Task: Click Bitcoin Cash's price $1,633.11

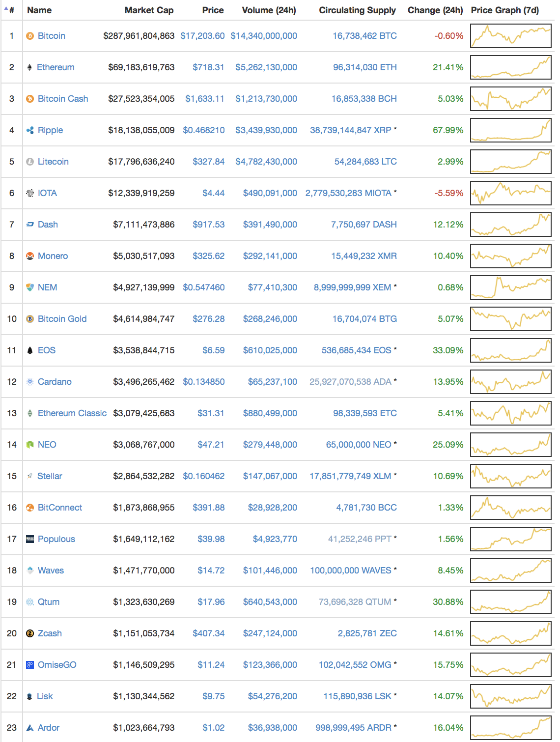Action: pyautogui.click(x=205, y=99)
